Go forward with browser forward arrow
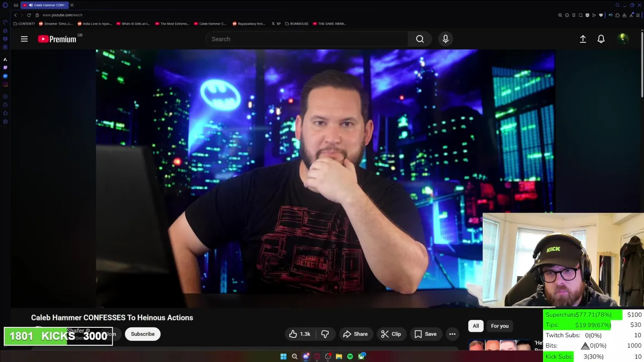This screenshot has height=362, width=644. 22,15
